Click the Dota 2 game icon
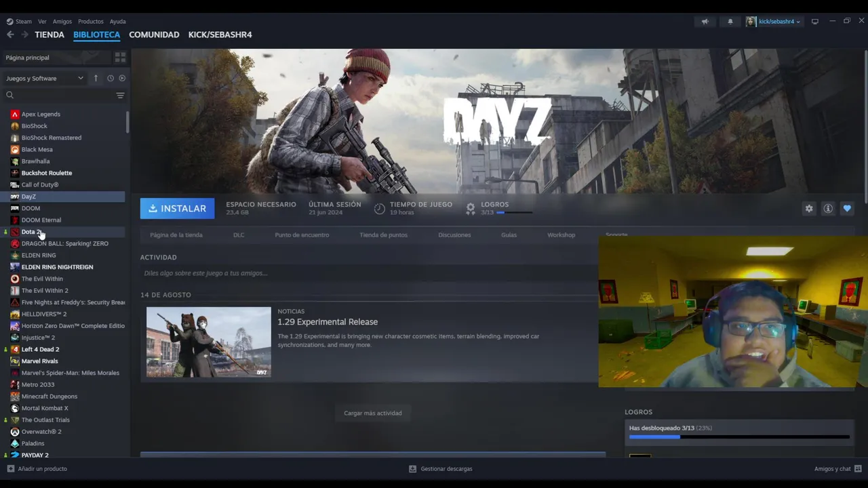The image size is (868, 488). click(x=15, y=232)
